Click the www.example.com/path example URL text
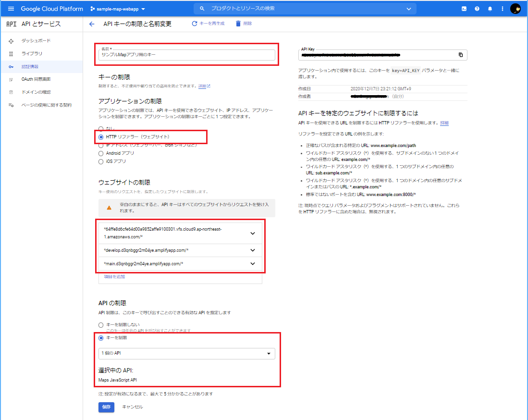Screen dimensions: 528x420 [393, 146]
